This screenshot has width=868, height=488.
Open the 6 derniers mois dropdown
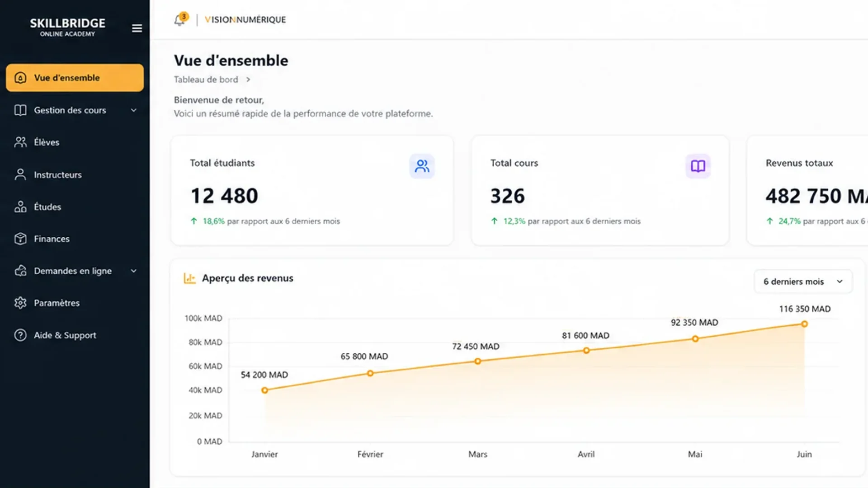[x=803, y=282]
